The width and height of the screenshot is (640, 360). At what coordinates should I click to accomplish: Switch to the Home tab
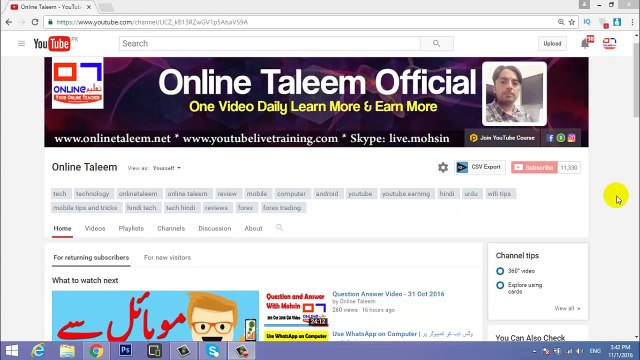(62, 229)
